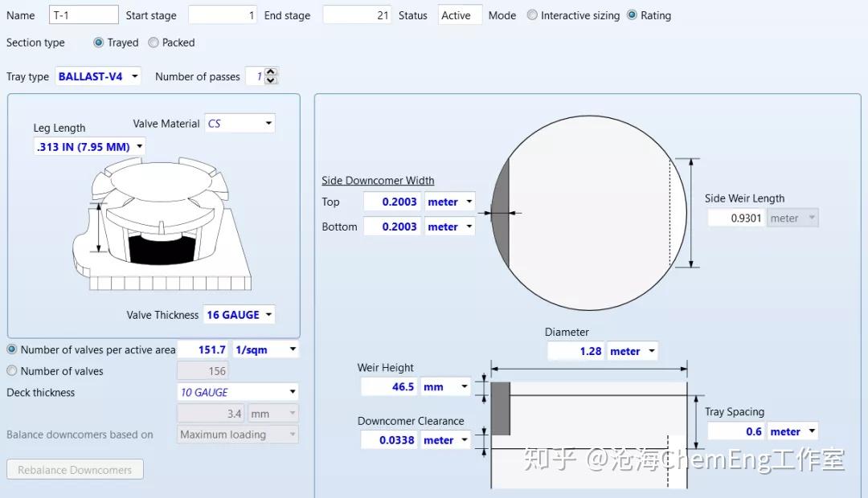Open the Tray Spacing unit dropdown

point(810,431)
